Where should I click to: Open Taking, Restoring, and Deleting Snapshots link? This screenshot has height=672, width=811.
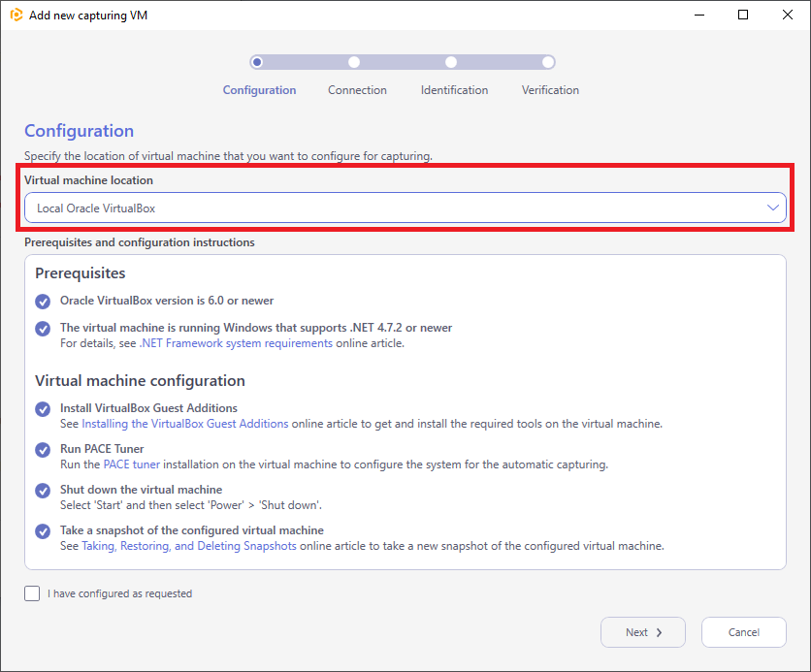click(189, 546)
